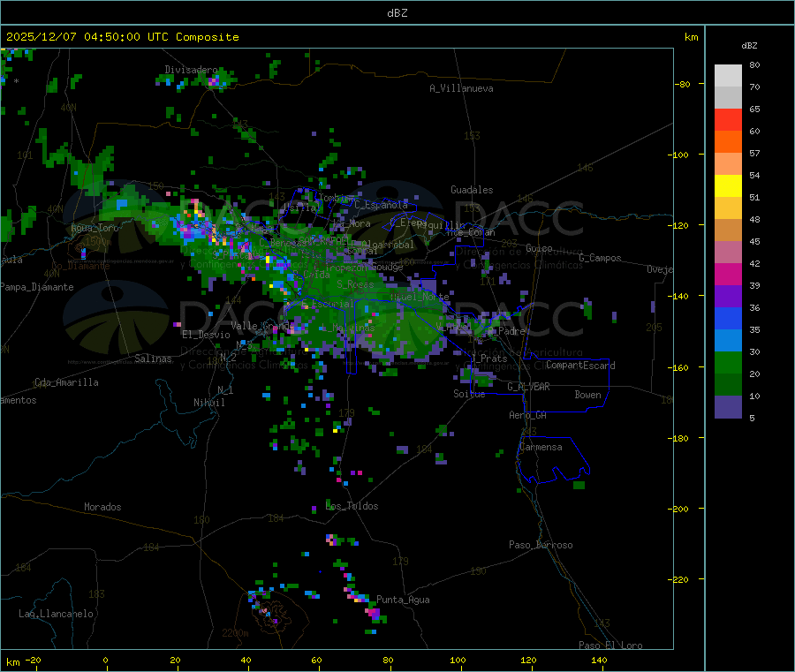Select the 100 tick on the horizontal axis
This screenshot has height=672, width=795.
click(458, 660)
